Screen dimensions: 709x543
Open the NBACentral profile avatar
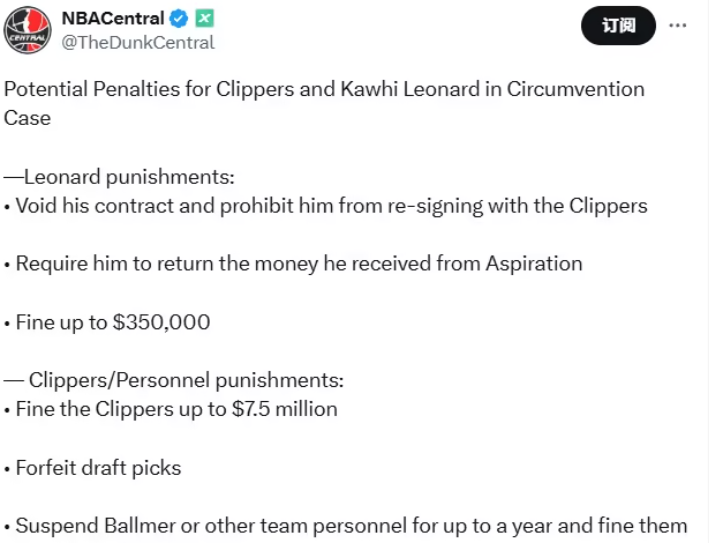pyautogui.click(x=28, y=30)
